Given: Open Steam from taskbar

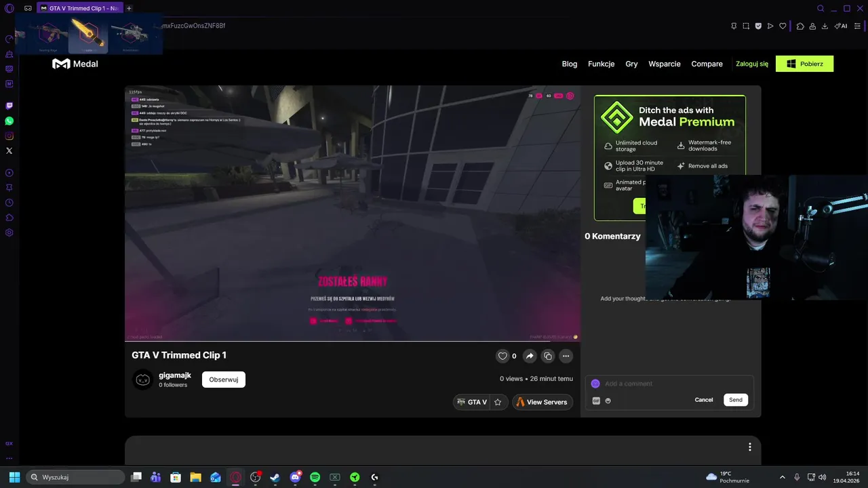Looking at the screenshot, I should (x=275, y=477).
